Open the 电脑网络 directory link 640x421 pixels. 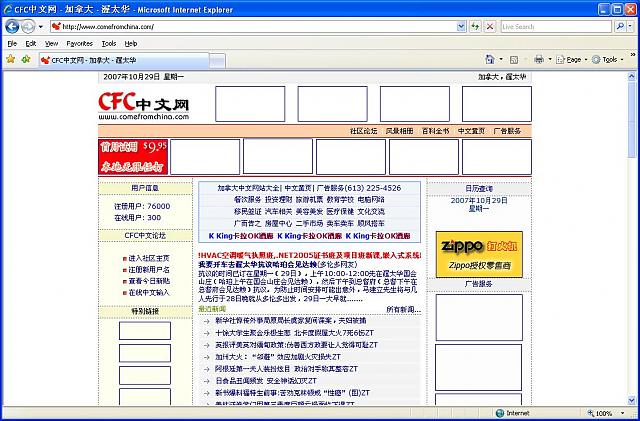click(x=371, y=200)
